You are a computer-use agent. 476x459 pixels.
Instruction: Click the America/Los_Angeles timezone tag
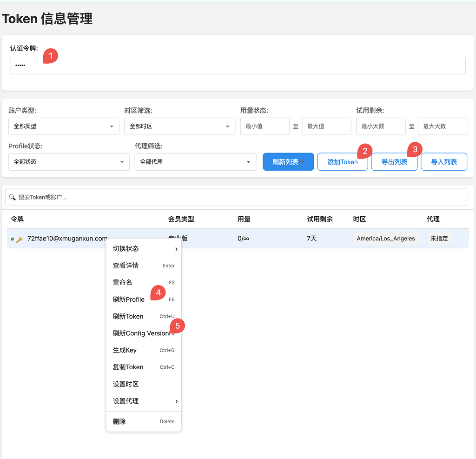click(385, 239)
